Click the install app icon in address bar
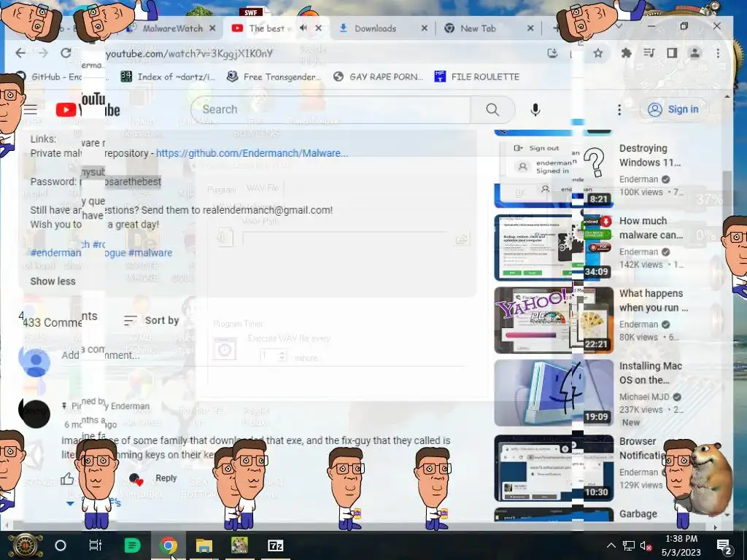Screen dimensions: 747x560 [x=553, y=53]
